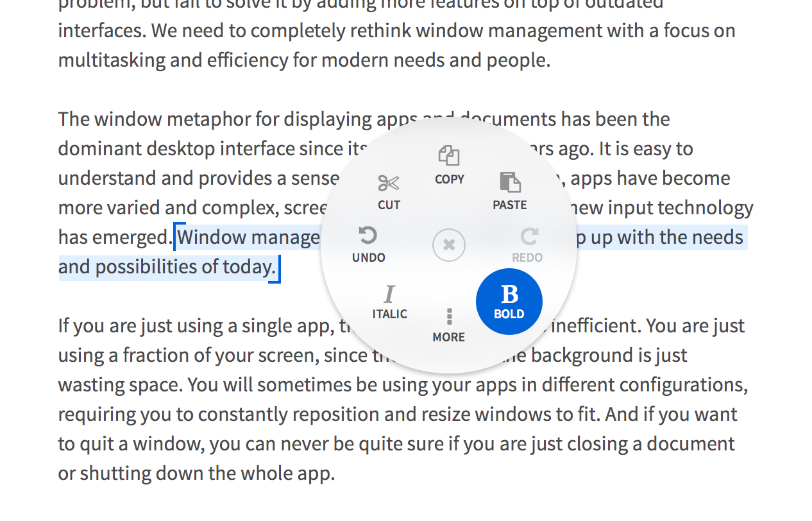Toggle Italic formatting in the radial menu
This screenshot has height=521, width=812.
(389, 295)
